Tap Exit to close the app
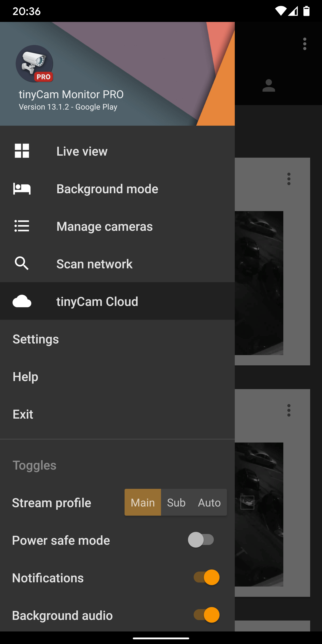 point(117,414)
